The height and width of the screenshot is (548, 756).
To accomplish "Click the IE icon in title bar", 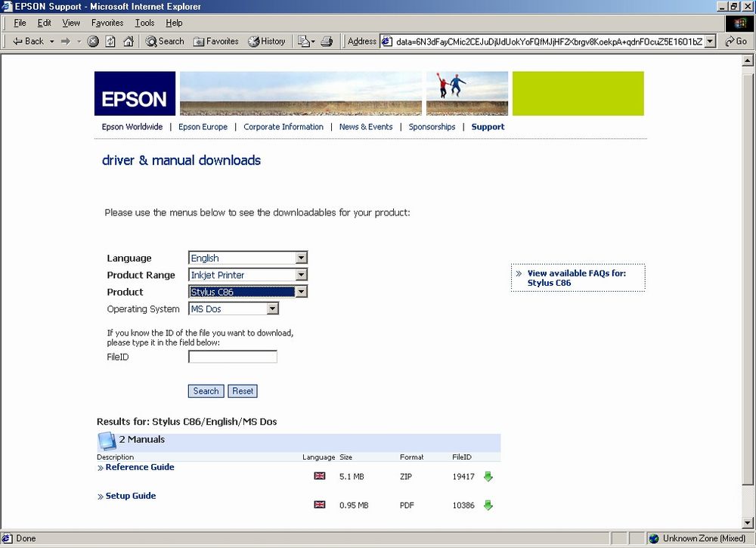I will coord(7,6).
